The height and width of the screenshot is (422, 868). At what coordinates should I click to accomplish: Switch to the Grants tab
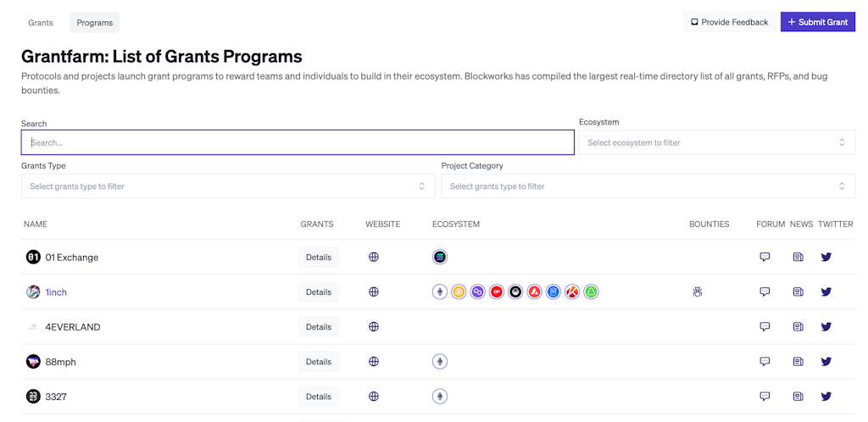coord(41,23)
